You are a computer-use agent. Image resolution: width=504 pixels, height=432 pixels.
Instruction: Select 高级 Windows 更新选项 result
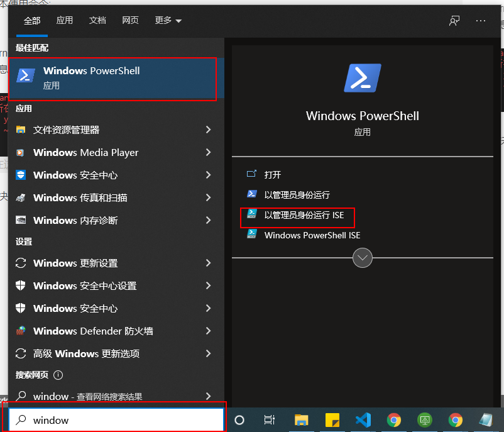116,353
